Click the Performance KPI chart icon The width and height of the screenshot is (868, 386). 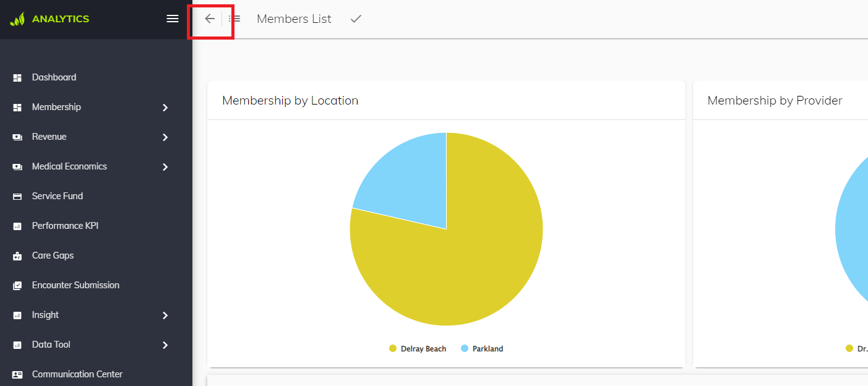point(17,226)
